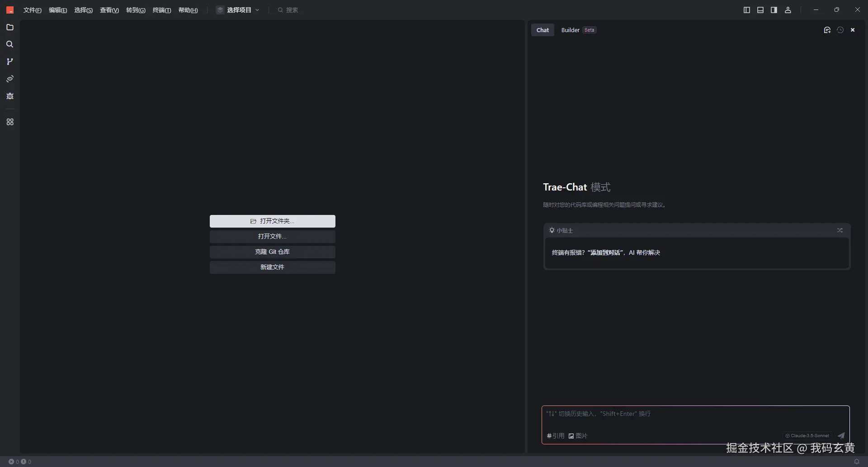The image size is (868, 467).
Task: Open the 查看(V) menu
Action: click(109, 10)
